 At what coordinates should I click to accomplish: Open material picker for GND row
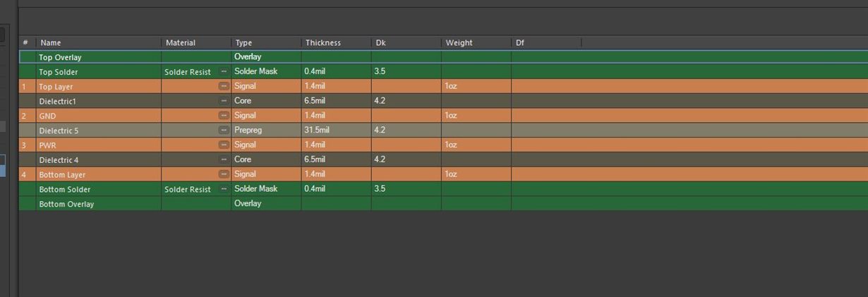[x=224, y=115]
